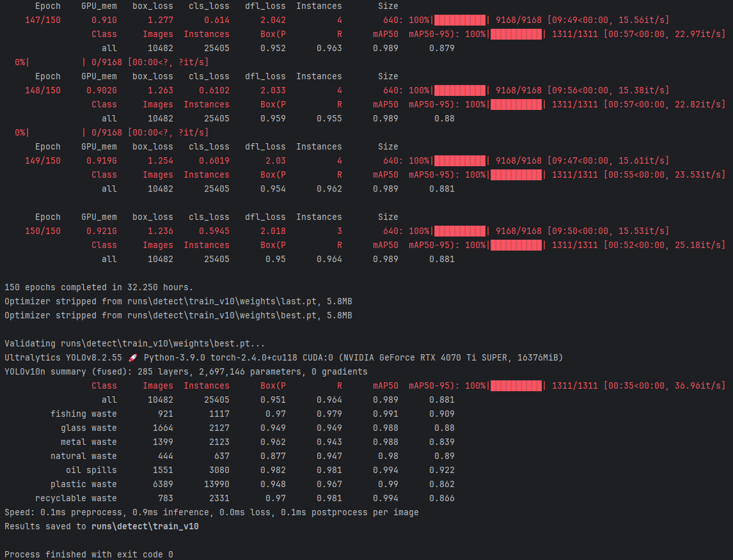The width and height of the screenshot is (733, 560).
Task: Click the "metal waste" class label
Action: click(x=88, y=442)
